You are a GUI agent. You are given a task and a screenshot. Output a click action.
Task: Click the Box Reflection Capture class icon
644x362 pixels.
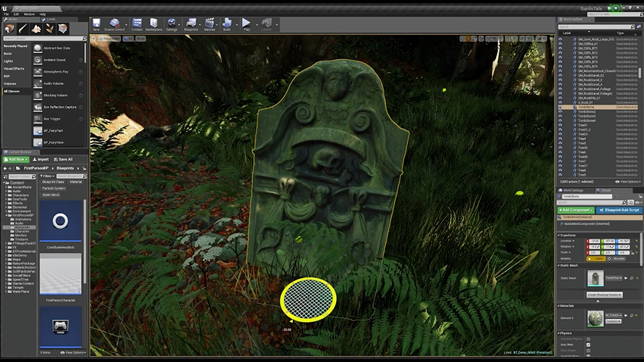(x=37, y=108)
